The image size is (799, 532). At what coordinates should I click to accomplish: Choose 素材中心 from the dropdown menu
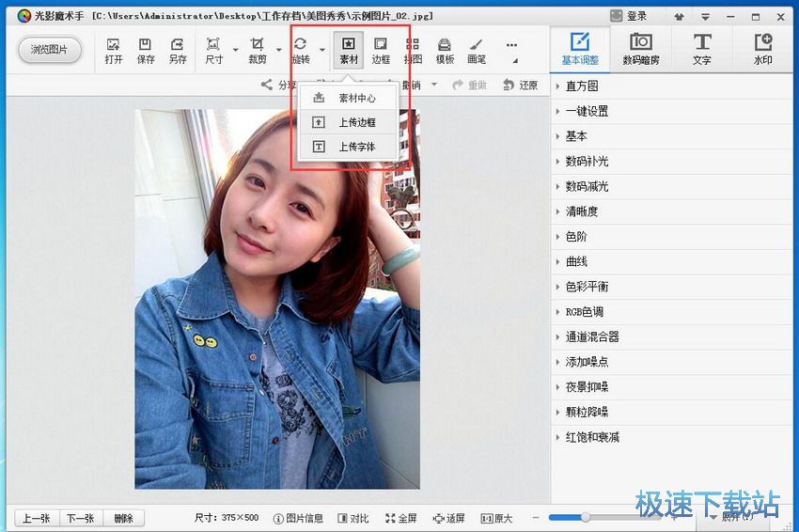[348, 98]
